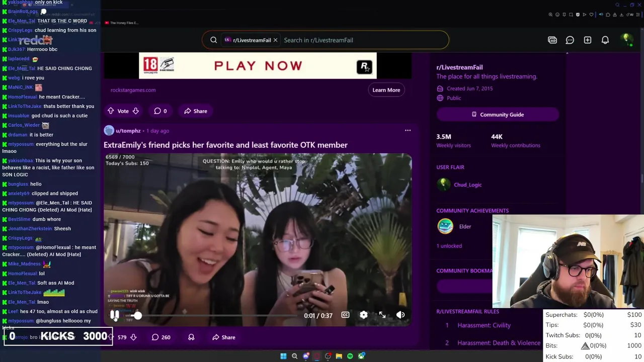Viewport: 644px width, 362px height.
Task: Open the video player settings gear
Action: click(364, 315)
